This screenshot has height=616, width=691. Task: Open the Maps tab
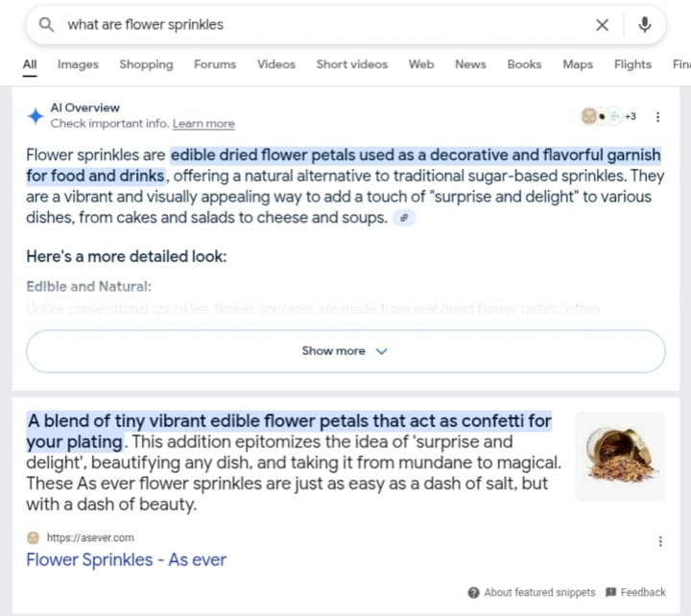point(578,64)
